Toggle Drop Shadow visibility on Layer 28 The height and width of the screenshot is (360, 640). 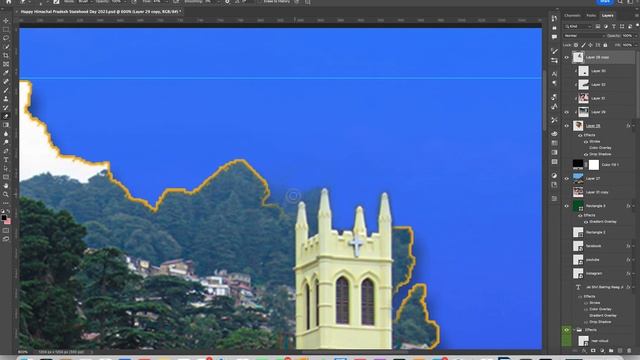(x=586, y=154)
